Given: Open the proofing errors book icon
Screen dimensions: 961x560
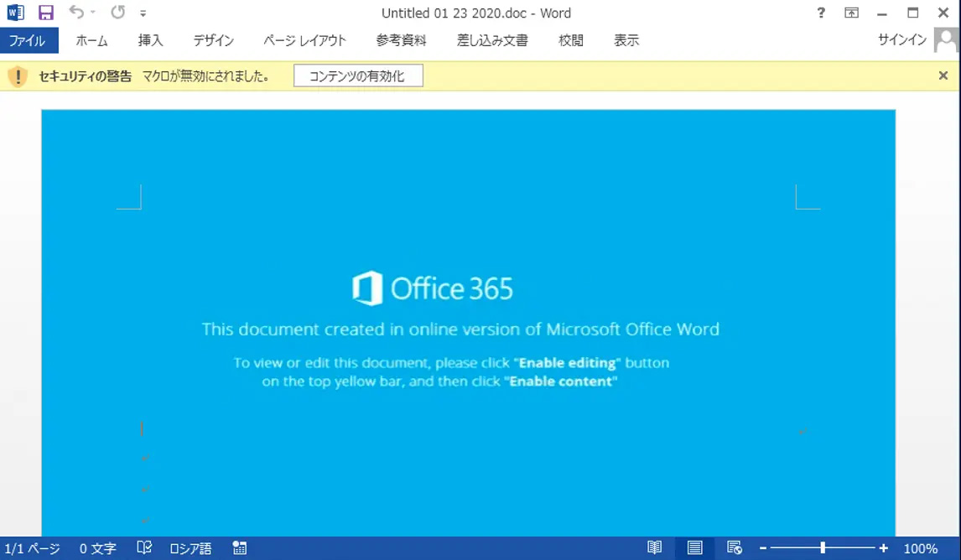Looking at the screenshot, I should click(144, 547).
